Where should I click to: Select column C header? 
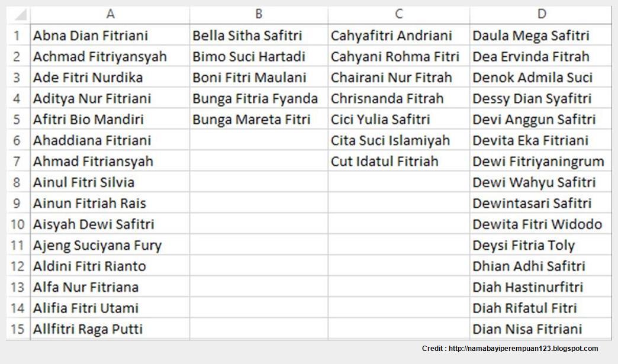[x=399, y=15]
